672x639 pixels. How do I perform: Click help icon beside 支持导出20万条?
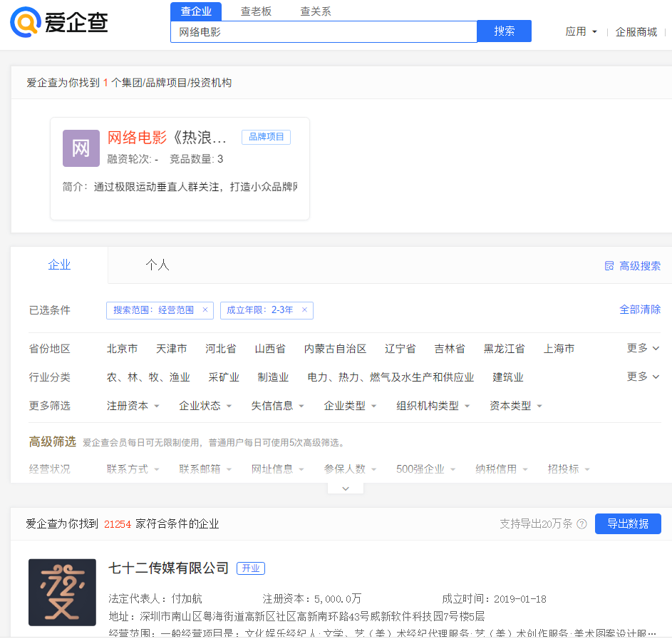(581, 524)
